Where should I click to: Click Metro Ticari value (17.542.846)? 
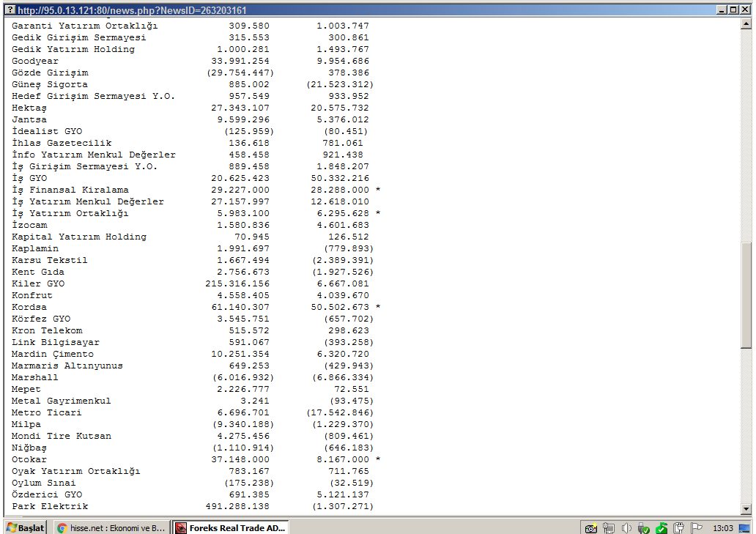(x=340, y=412)
